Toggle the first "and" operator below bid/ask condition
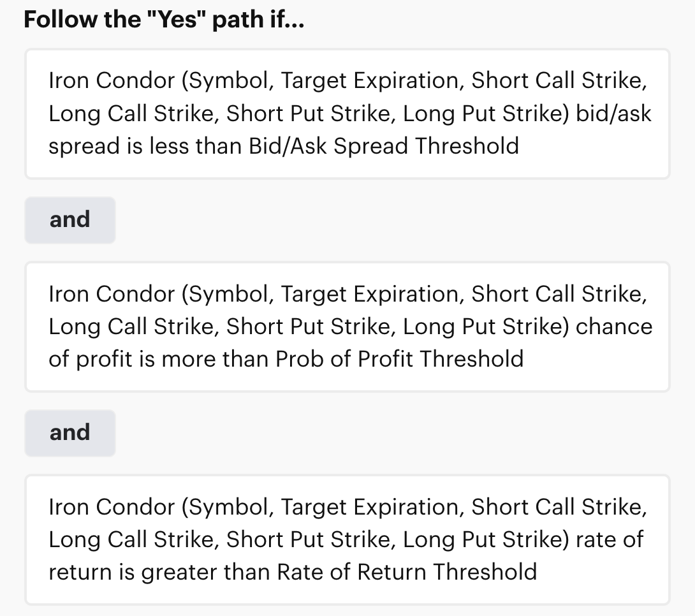695x616 pixels. [69, 220]
